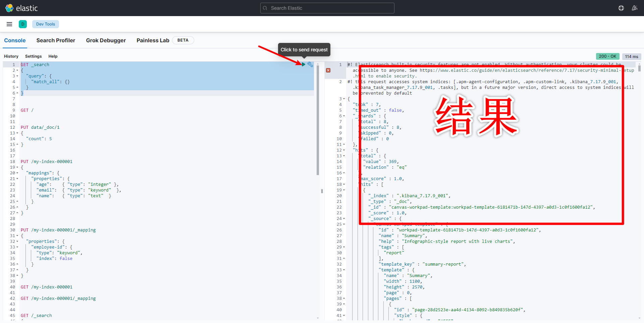Click the "help" Infographic-style report response line
This screenshot has height=323, width=644.
coord(447,241)
